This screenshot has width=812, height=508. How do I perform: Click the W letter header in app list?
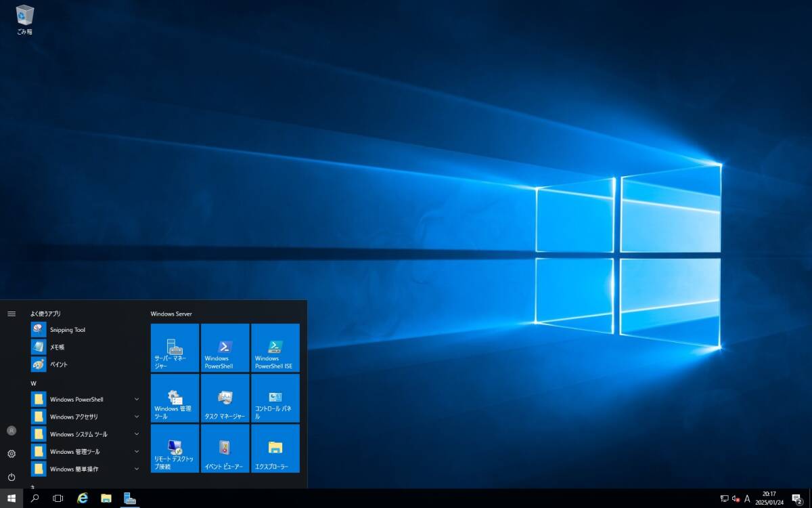[33, 383]
